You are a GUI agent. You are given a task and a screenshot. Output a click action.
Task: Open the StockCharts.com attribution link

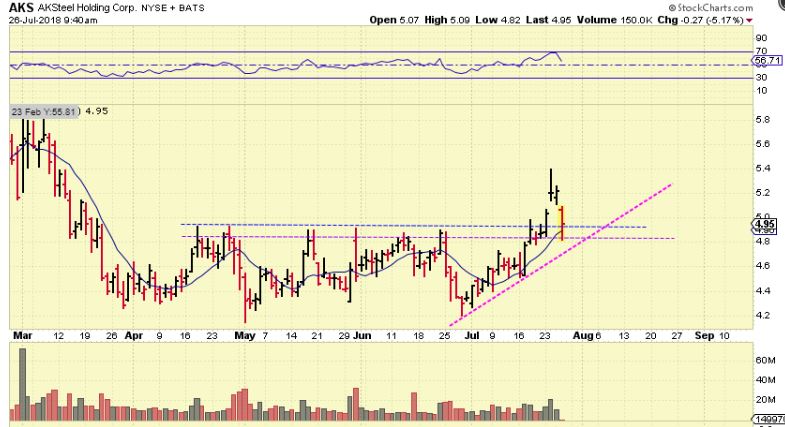tap(711, 8)
